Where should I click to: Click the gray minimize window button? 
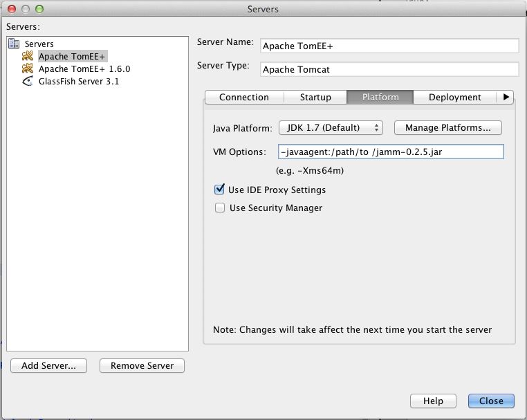(26, 9)
